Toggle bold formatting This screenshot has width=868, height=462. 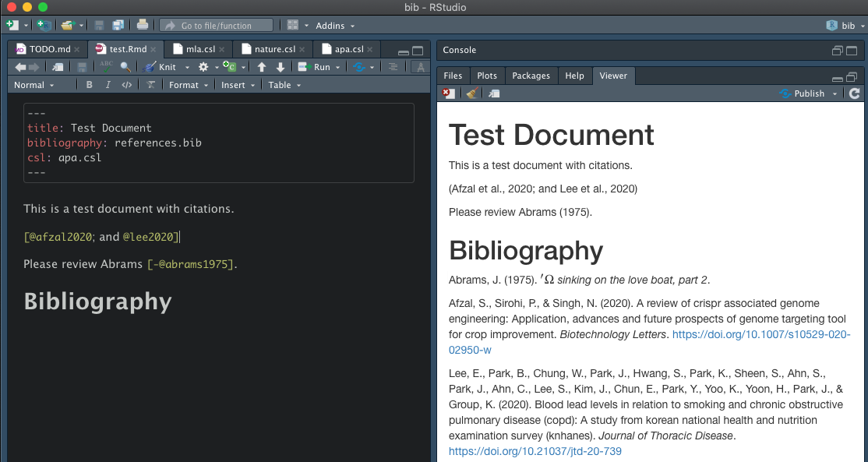[x=89, y=85]
